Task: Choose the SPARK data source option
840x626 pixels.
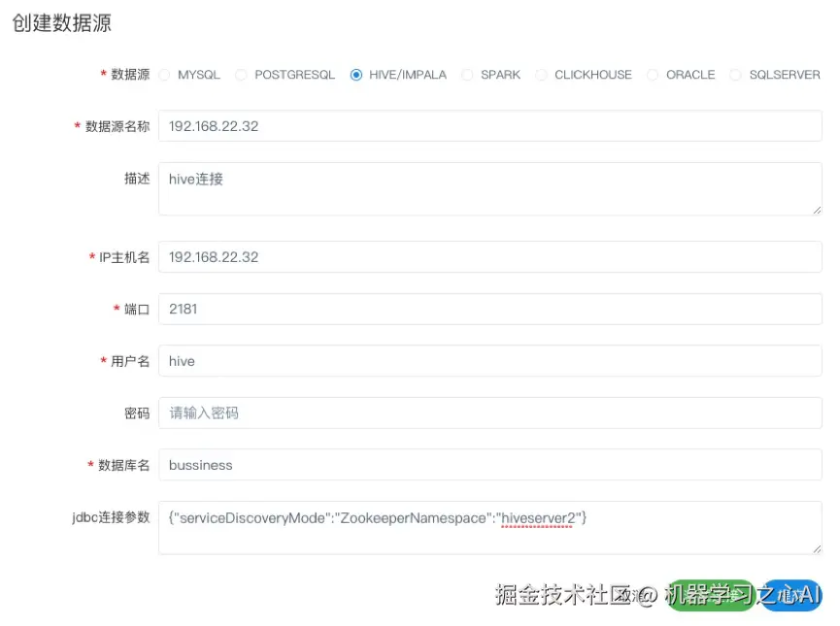Action: pos(467,75)
